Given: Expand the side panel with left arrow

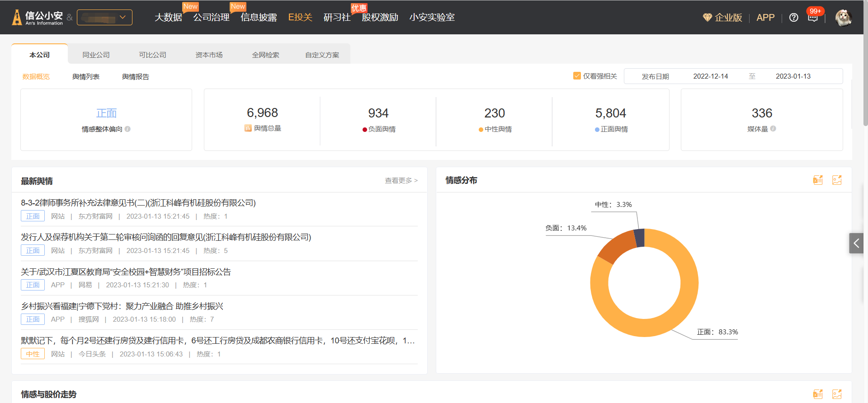Looking at the screenshot, I should [x=856, y=243].
